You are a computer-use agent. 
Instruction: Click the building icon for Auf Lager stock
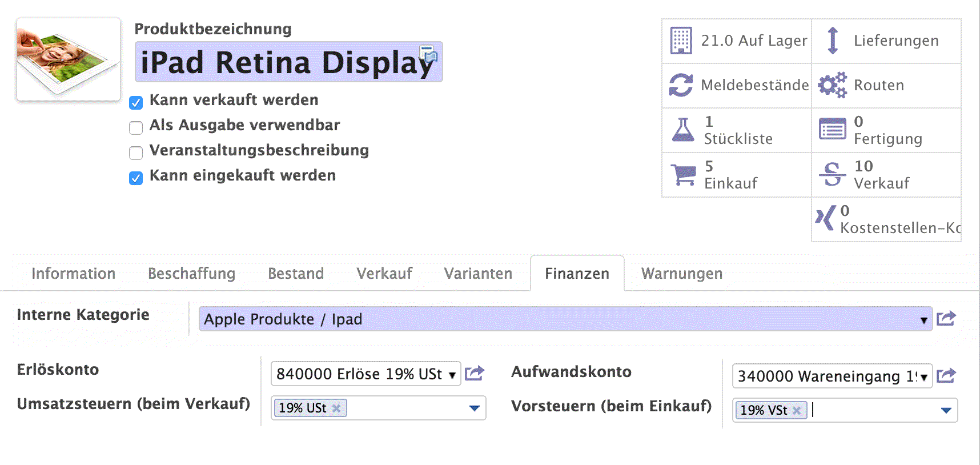tap(681, 41)
